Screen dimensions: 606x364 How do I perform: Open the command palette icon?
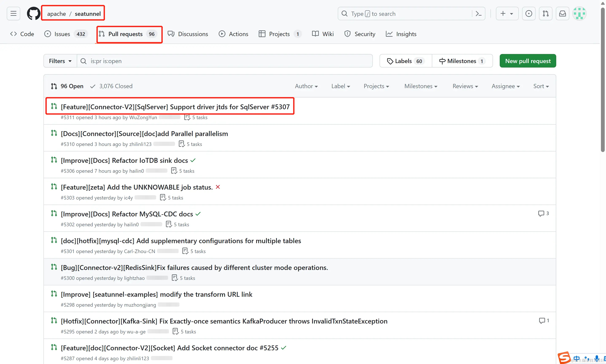[x=478, y=13]
